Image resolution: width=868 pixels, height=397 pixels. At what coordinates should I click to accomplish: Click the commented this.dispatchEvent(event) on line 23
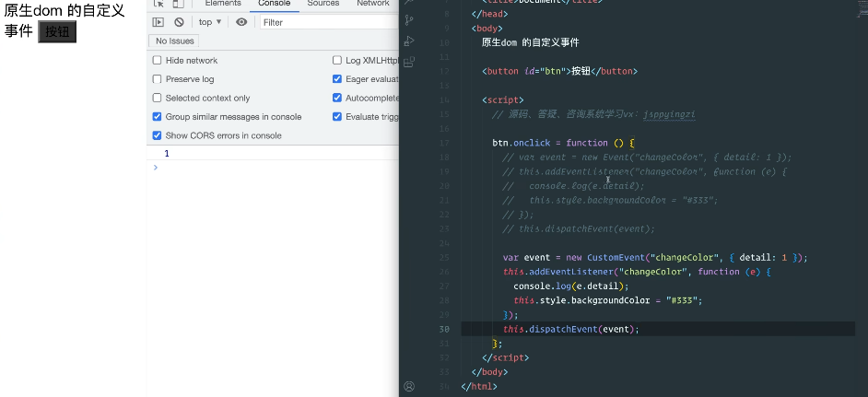[579, 229]
